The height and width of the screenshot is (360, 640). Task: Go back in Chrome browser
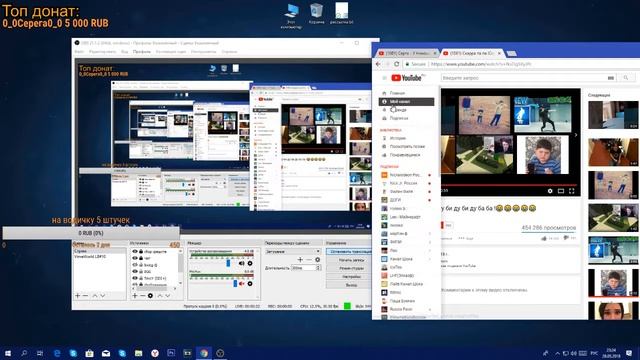(x=378, y=64)
